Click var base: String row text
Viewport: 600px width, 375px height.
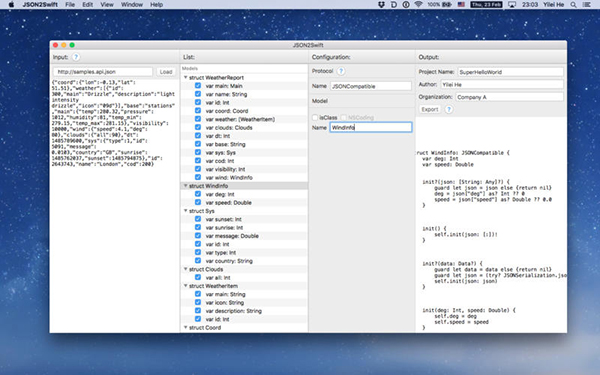(x=225, y=144)
